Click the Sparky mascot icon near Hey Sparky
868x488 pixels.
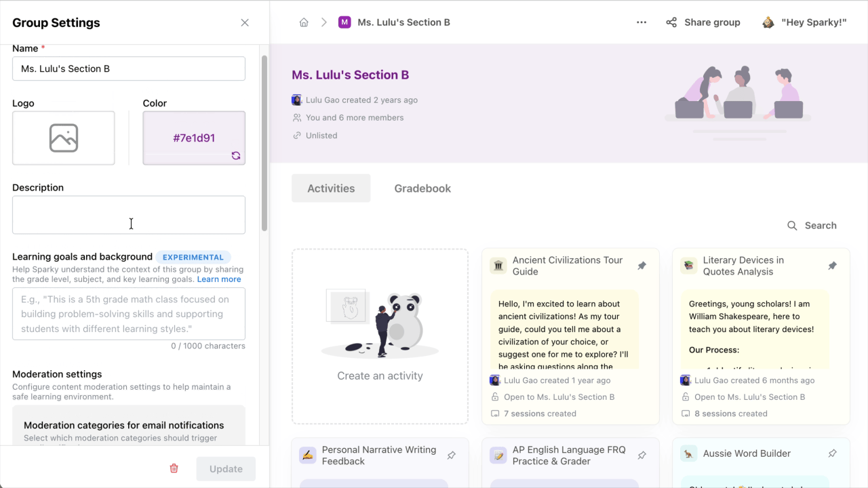pyautogui.click(x=768, y=22)
